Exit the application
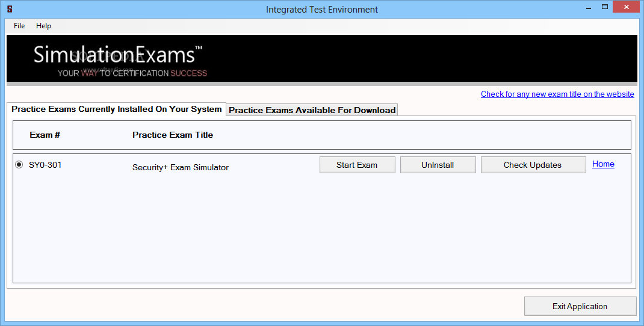 [580, 306]
